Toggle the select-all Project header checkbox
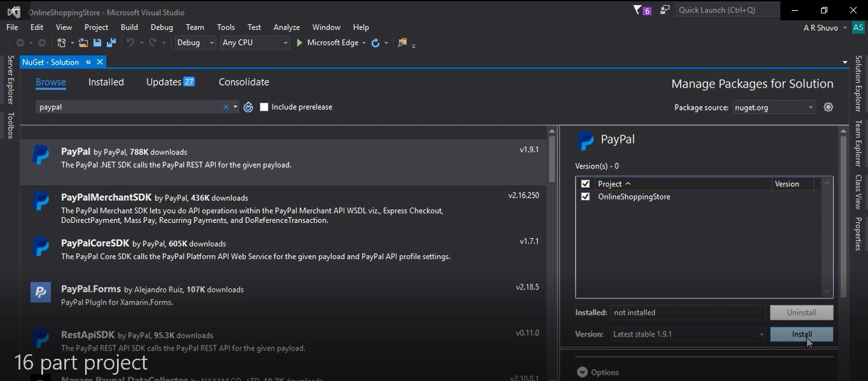Image resolution: width=868 pixels, height=381 pixels. (x=585, y=184)
